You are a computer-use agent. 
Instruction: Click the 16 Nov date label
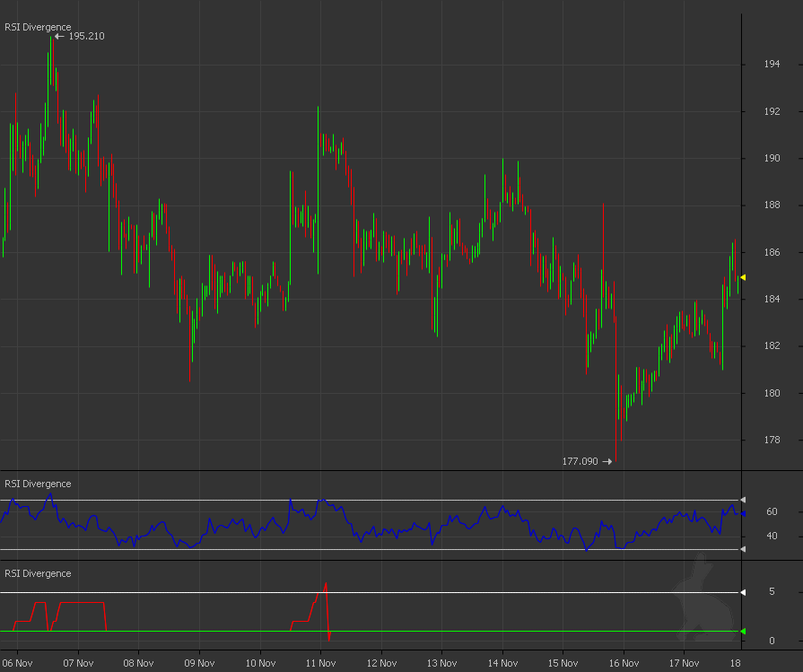tap(624, 663)
